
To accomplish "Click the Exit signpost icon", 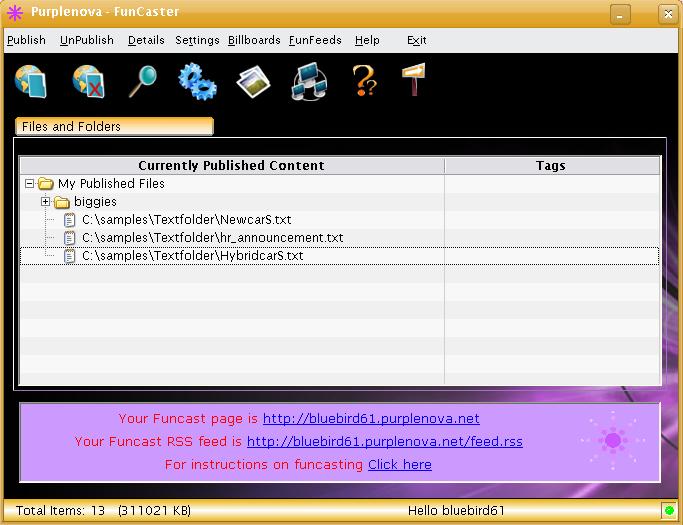I will point(413,79).
